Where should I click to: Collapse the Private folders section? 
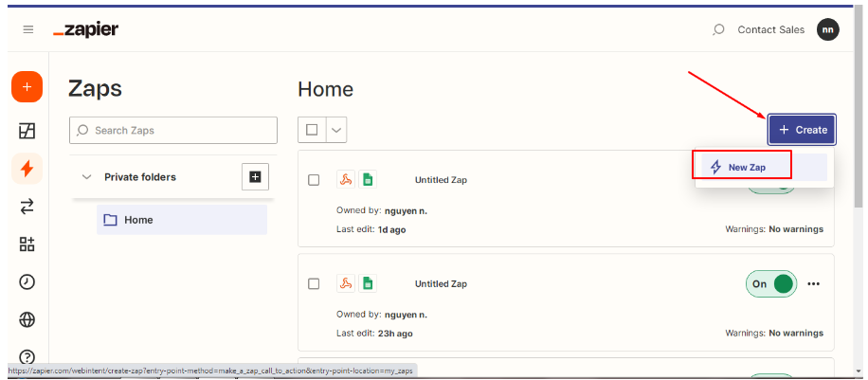click(x=86, y=177)
